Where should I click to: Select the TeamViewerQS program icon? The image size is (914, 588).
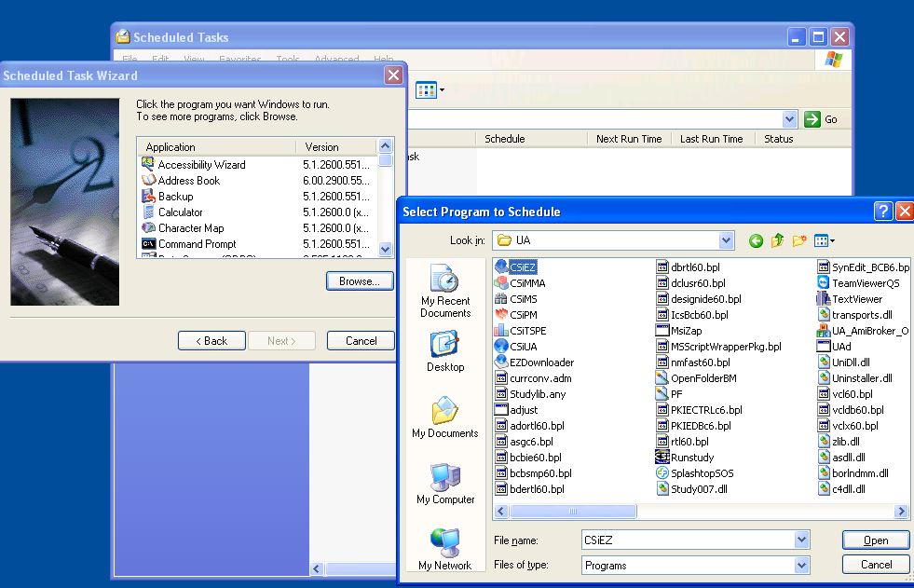pyautogui.click(x=823, y=283)
